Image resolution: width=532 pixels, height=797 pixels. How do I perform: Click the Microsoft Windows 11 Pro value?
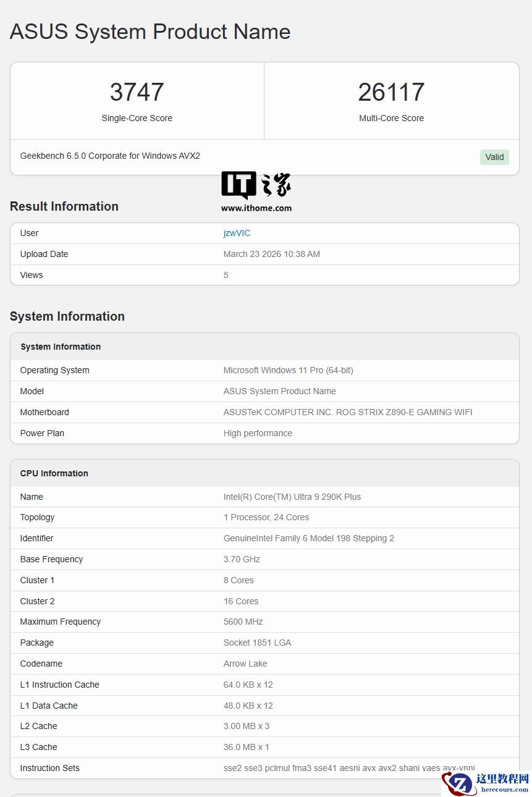[289, 370]
